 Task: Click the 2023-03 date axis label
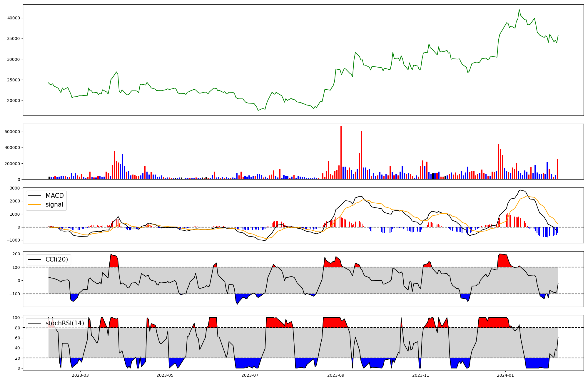tap(80, 375)
